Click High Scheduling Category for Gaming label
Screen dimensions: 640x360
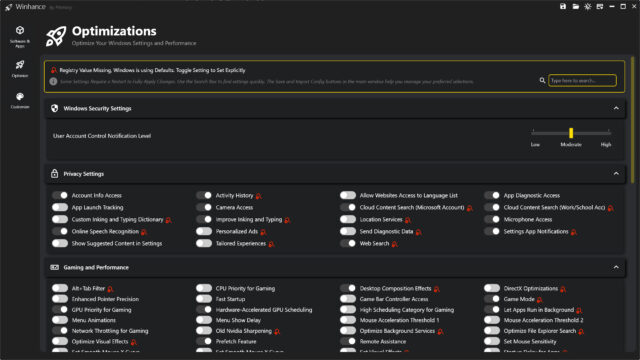point(407,309)
